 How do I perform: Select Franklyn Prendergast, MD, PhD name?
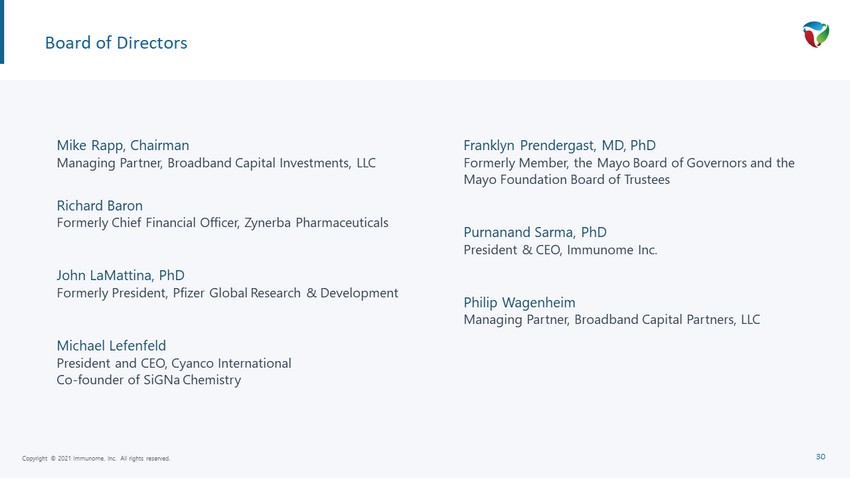[559, 145]
